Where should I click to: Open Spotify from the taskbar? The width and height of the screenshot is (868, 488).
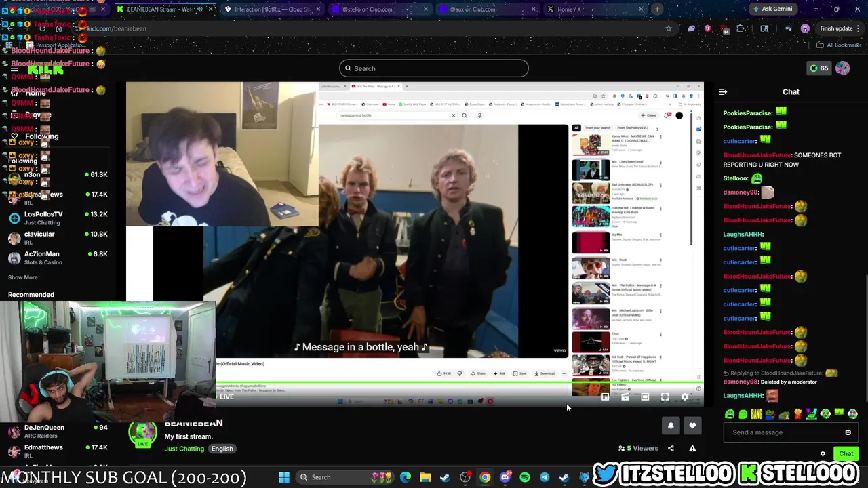click(x=525, y=477)
